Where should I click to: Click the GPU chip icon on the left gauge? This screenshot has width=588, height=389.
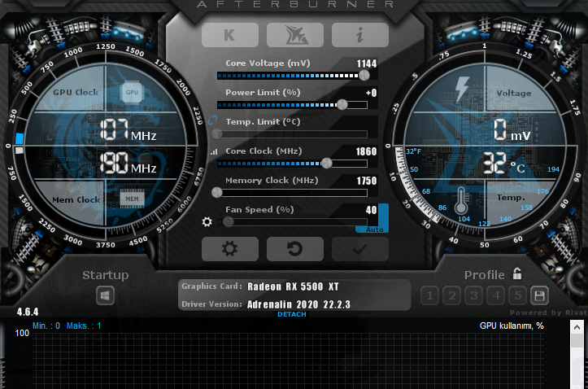132,92
